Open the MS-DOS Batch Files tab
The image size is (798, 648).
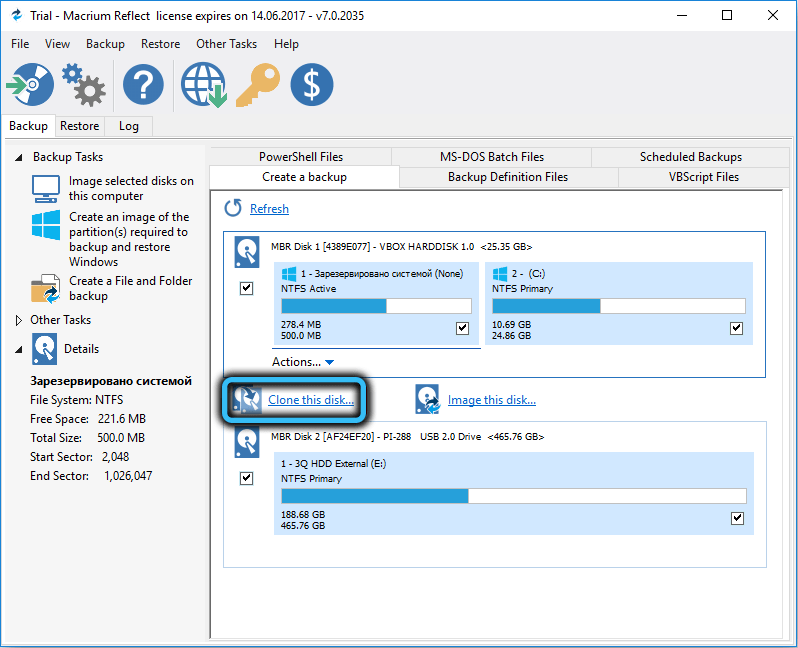(492, 157)
